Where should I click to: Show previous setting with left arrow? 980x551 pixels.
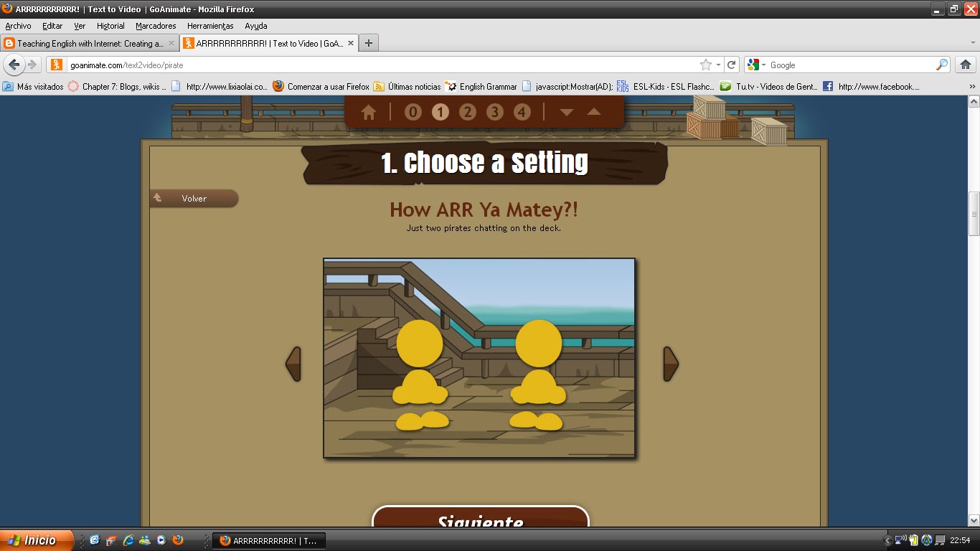(x=293, y=364)
